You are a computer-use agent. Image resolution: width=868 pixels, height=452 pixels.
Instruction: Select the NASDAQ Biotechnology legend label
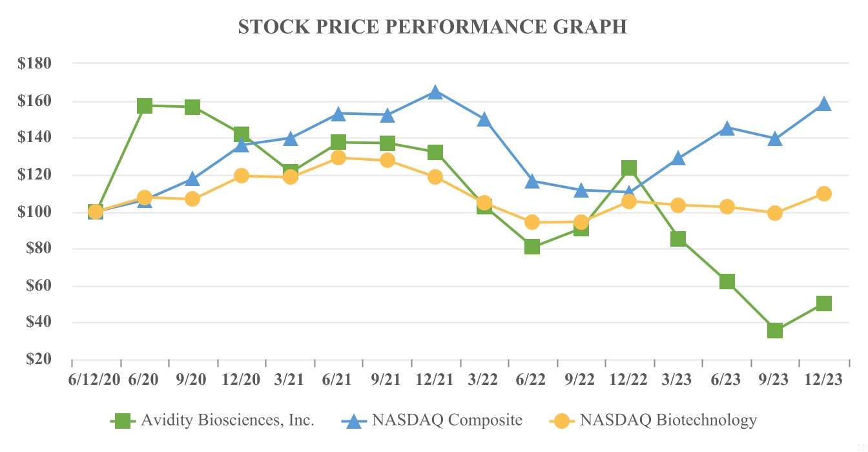pyautogui.click(x=668, y=420)
